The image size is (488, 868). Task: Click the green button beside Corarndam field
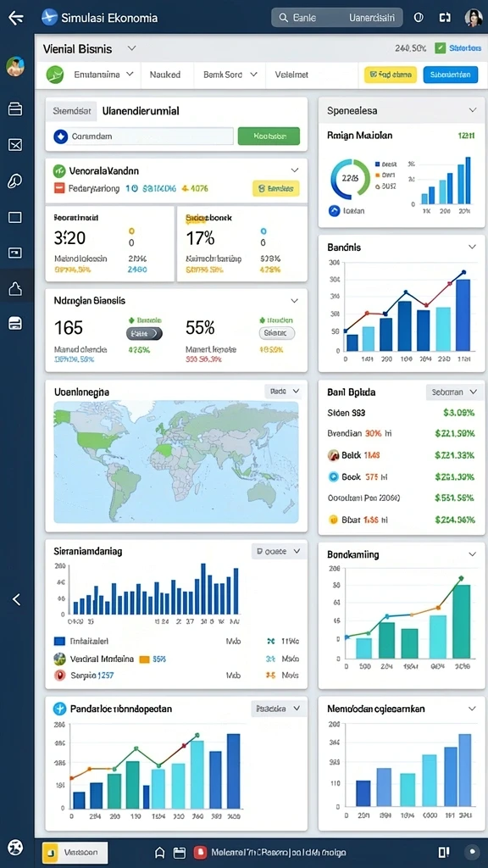269,136
